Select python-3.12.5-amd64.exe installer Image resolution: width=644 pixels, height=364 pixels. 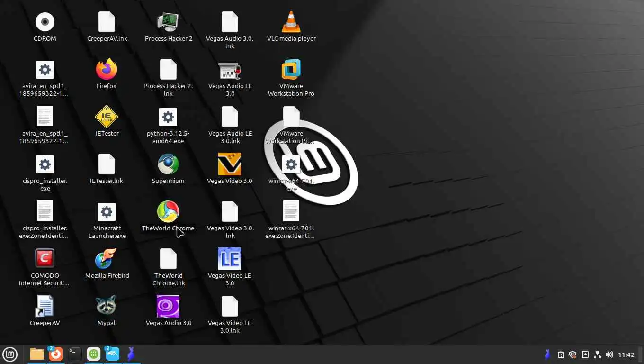[x=168, y=117]
